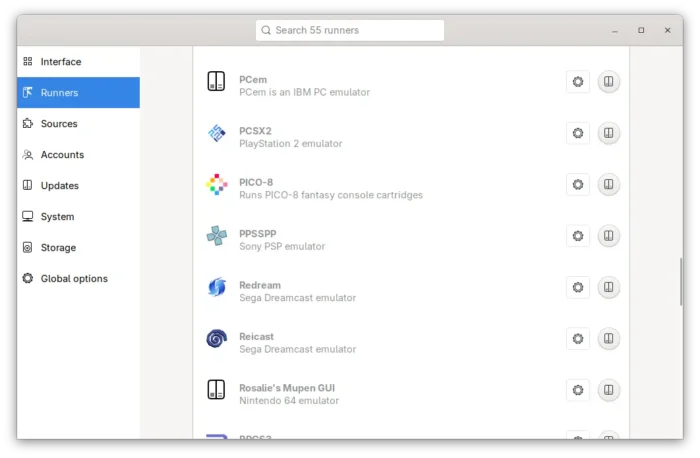Click the PPSSPP logo icon
700x458 pixels.
[217, 236]
